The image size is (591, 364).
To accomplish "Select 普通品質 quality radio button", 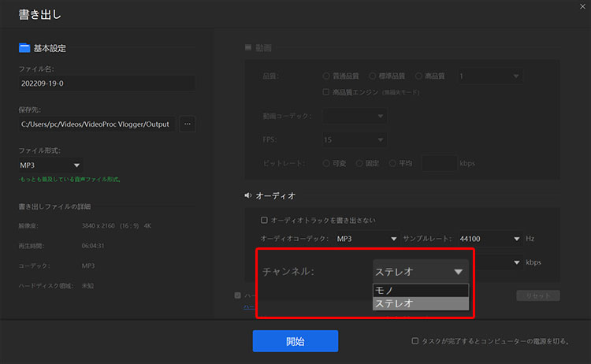I will coord(326,76).
